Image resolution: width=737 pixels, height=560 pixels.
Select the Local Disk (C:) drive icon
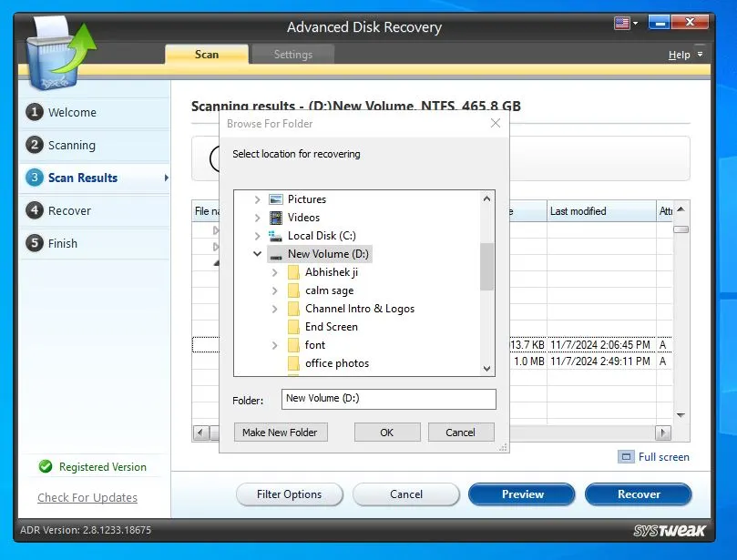(276, 236)
